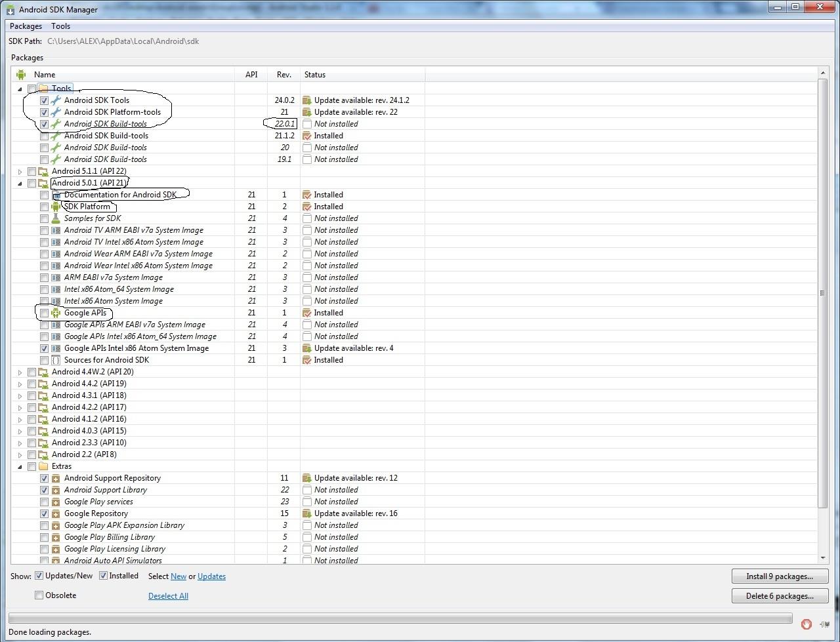Click the vertical scrollbar thumb of package list
The image size is (840, 642).
click(x=823, y=292)
